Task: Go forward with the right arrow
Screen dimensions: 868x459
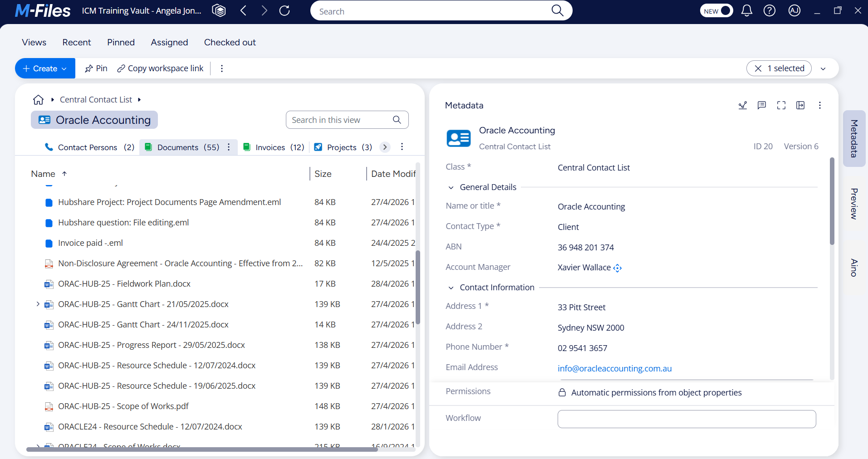Action: point(264,10)
